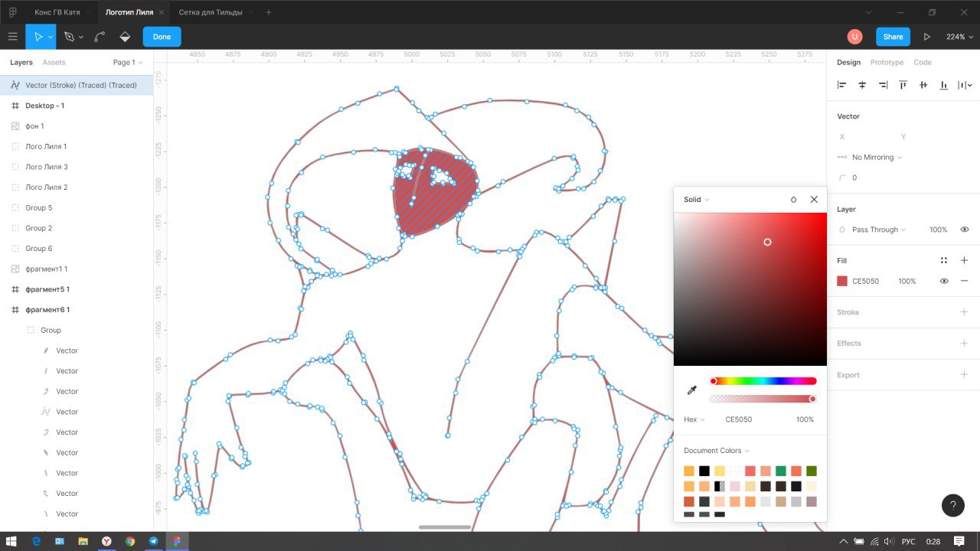
Task: Click Align vertical centers icon
Action: pyautogui.click(x=923, y=85)
